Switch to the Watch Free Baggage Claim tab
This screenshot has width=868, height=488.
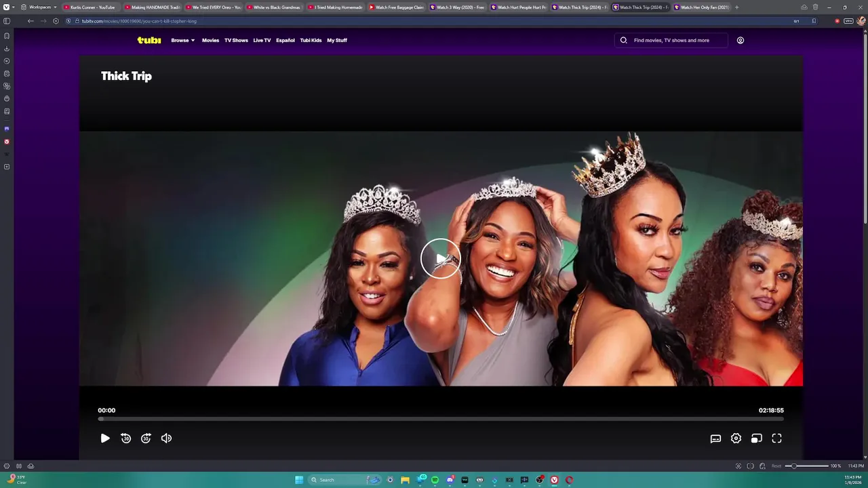click(x=397, y=7)
